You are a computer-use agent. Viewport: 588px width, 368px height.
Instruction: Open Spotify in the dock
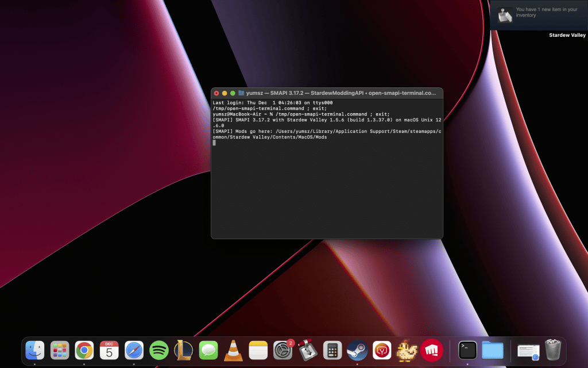[x=158, y=350]
